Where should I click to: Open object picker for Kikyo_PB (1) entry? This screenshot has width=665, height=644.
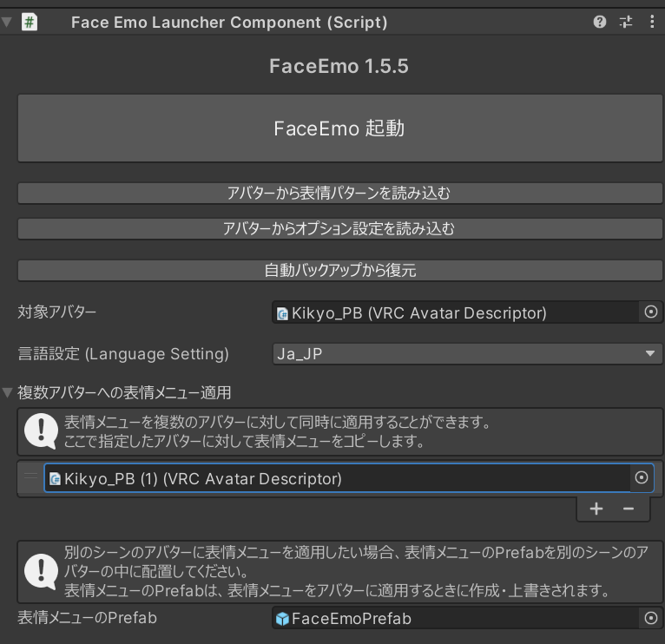642,478
